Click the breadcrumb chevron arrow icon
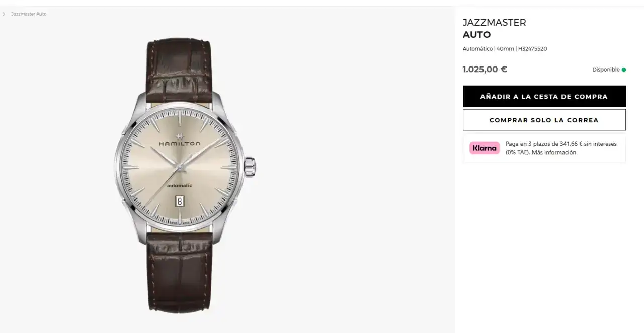The image size is (644, 333). coord(4,14)
